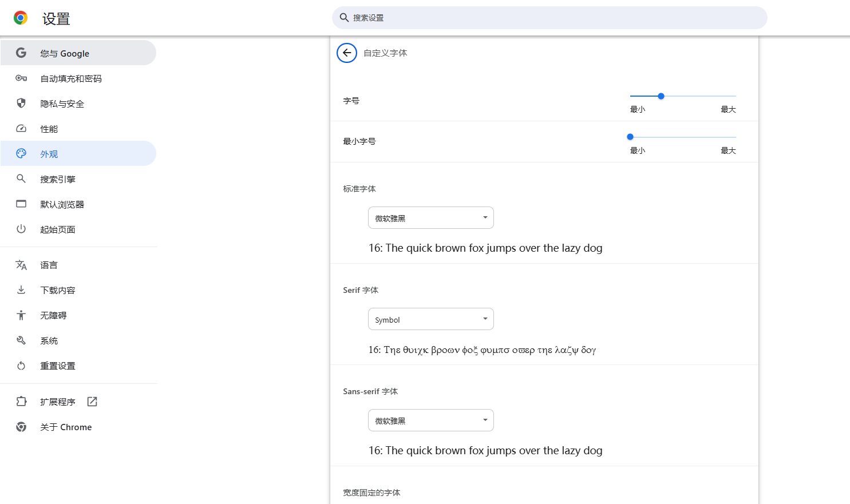The image size is (850, 504).
Task: Click the 最小字号 minimum font size slider handle
Action: pyautogui.click(x=630, y=137)
